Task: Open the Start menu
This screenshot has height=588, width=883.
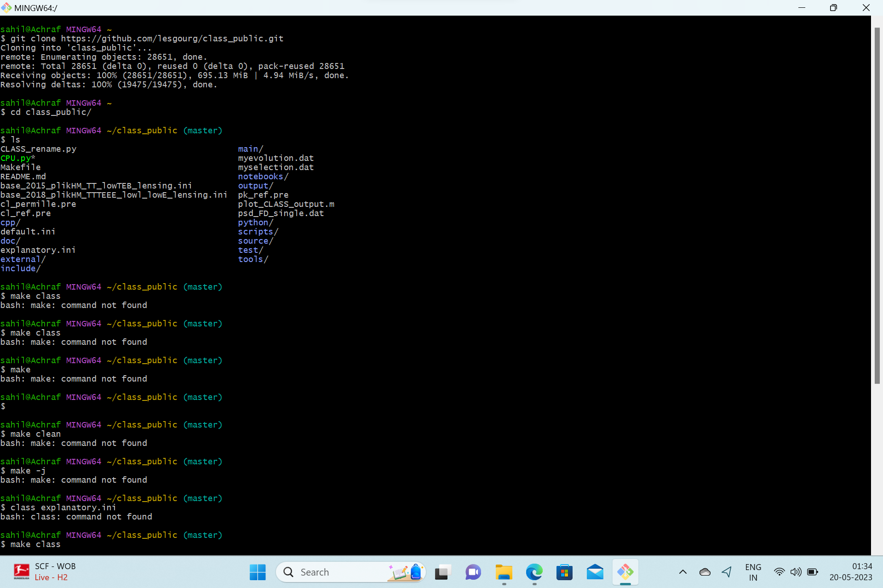Action: pyautogui.click(x=258, y=572)
